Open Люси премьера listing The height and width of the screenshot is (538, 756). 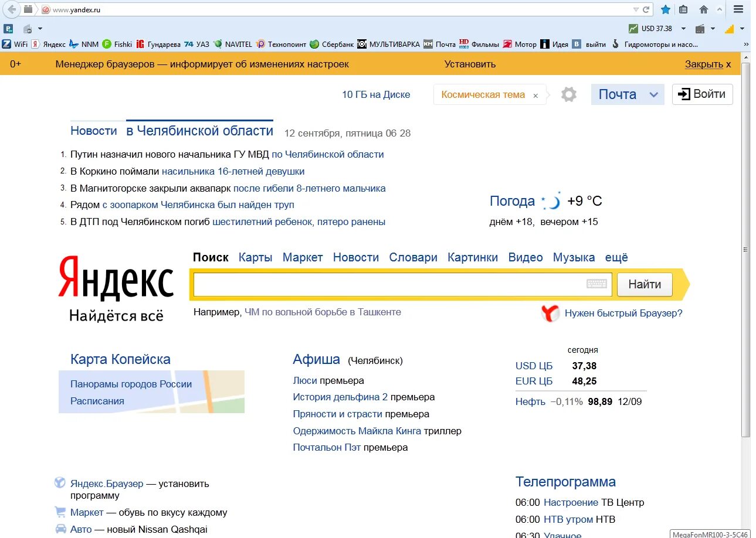pyautogui.click(x=328, y=380)
